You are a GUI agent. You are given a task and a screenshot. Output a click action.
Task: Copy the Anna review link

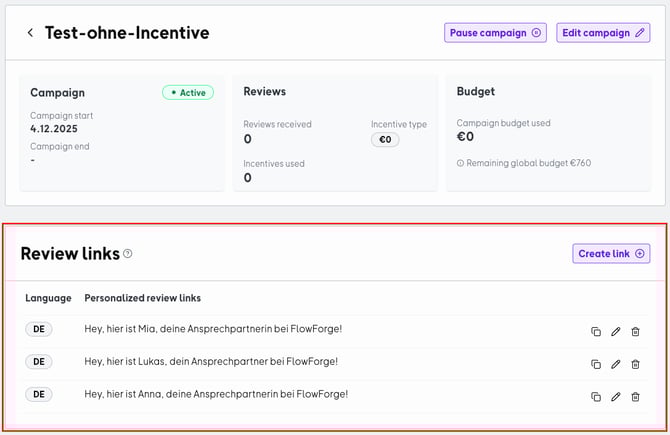pyautogui.click(x=596, y=397)
